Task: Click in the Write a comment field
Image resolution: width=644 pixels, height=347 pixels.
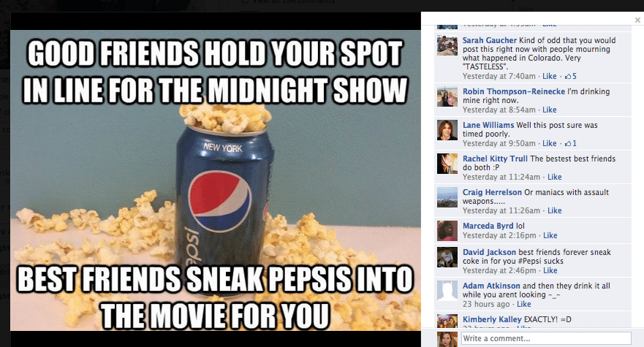Action: click(x=546, y=338)
